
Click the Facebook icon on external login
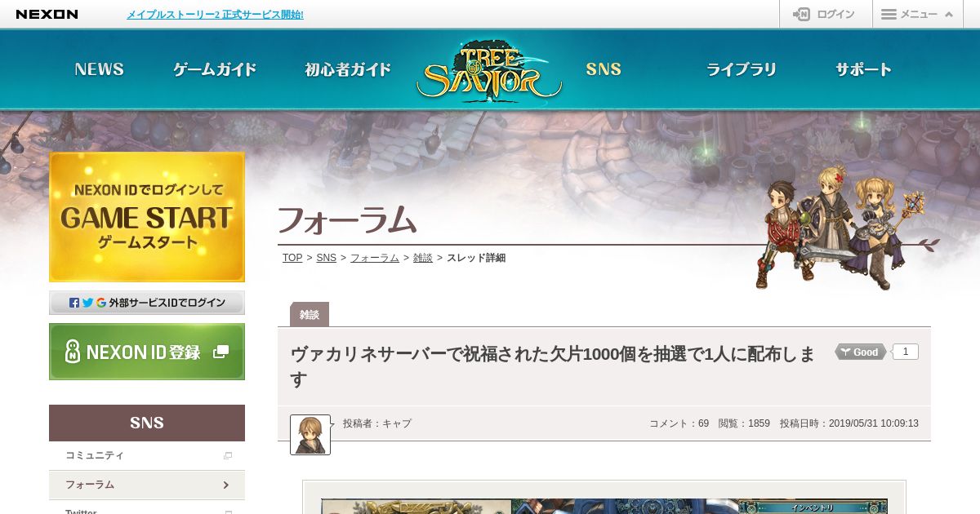[74, 303]
